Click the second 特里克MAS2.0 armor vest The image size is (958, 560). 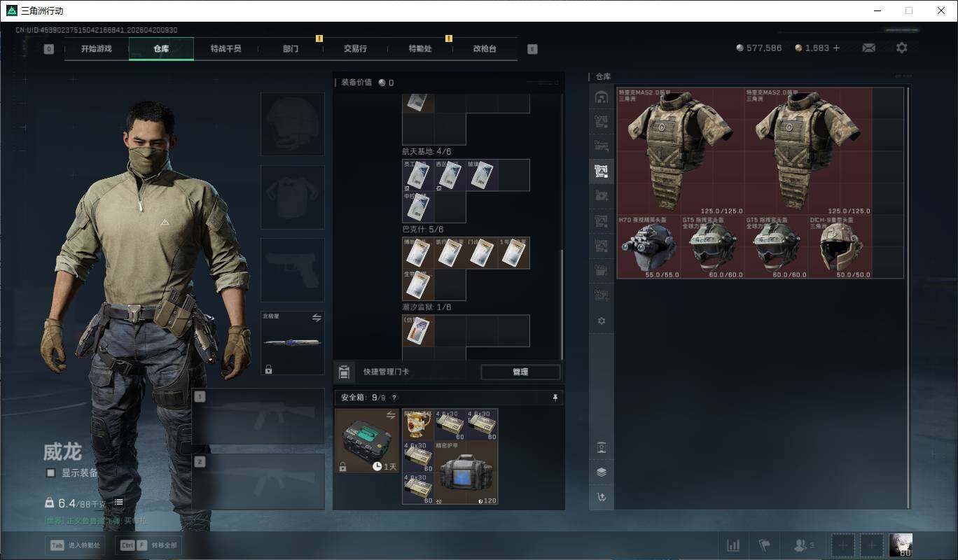click(808, 151)
